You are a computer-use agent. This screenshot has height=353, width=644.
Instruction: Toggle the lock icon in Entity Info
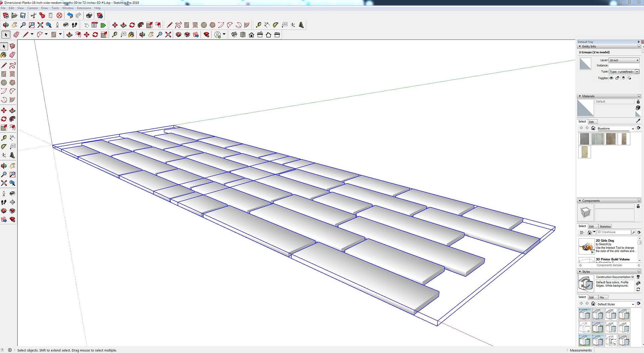[x=617, y=78]
